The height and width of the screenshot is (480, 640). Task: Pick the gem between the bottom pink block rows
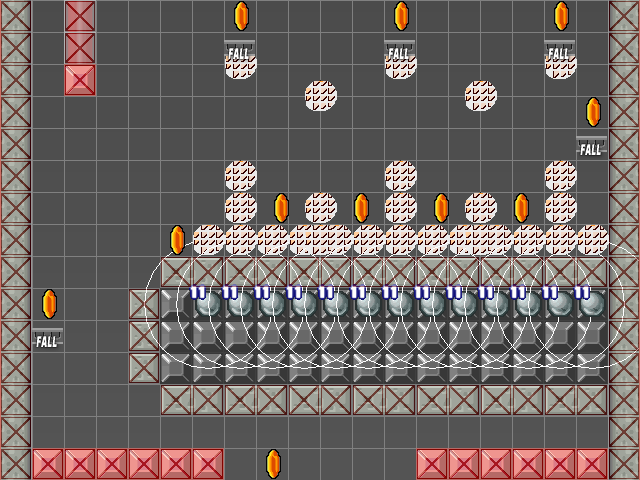[x=273, y=464]
